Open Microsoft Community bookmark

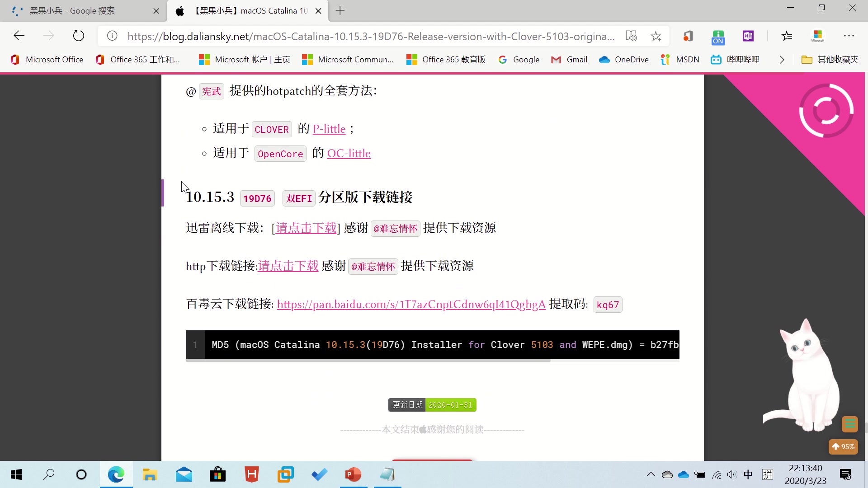(x=348, y=60)
